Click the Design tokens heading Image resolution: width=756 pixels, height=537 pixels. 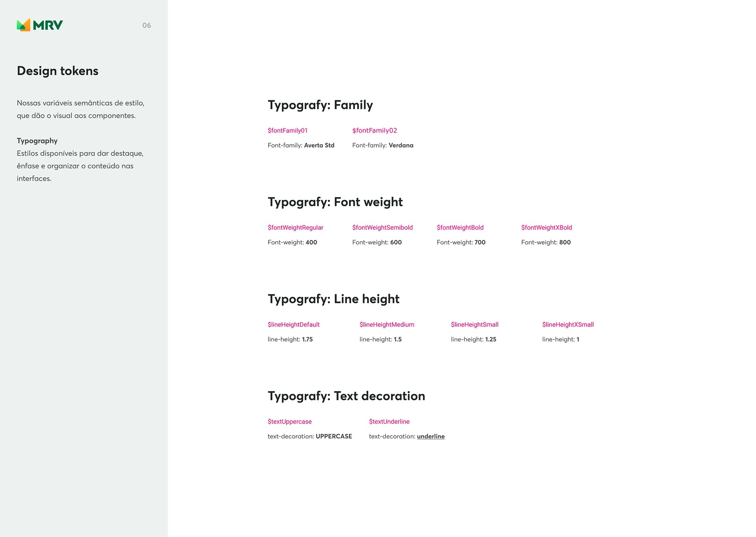(57, 71)
